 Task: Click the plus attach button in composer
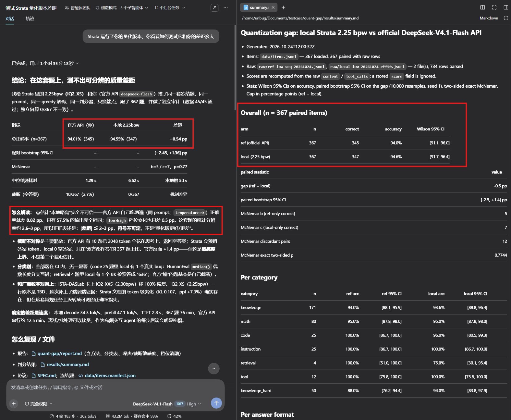pos(14,404)
